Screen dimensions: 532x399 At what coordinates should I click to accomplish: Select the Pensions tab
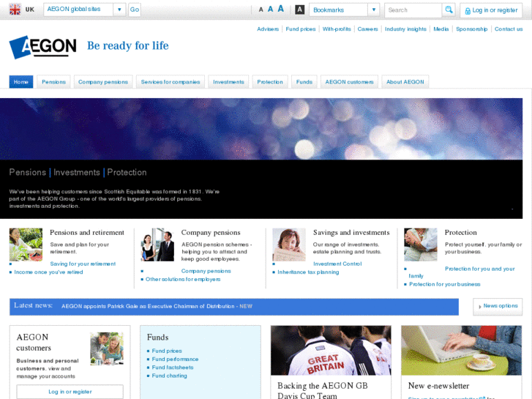click(x=53, y=82)
